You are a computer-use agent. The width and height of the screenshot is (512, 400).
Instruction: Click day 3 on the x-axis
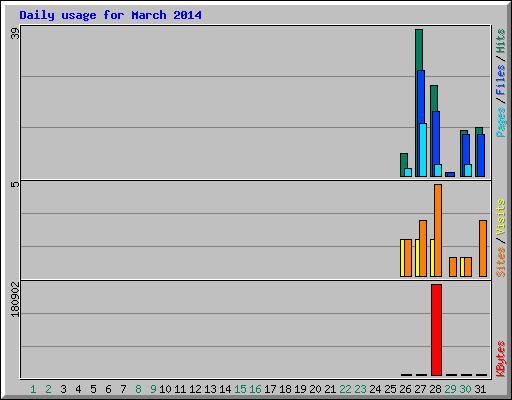pos(63,389)
